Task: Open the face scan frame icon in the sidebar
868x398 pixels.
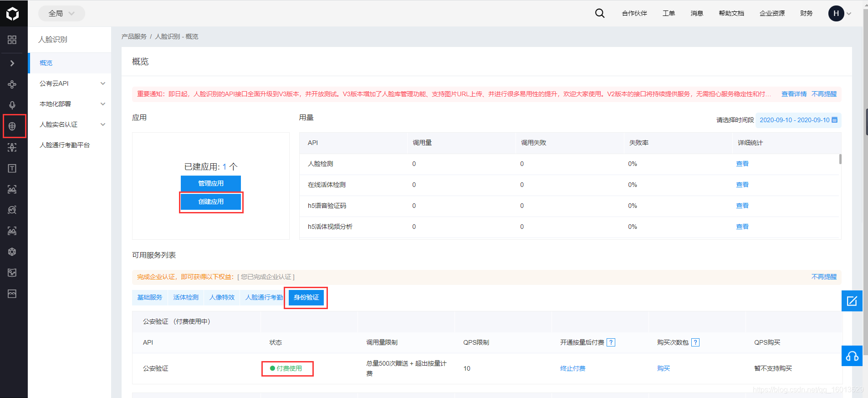Action: tap(12, 147)
